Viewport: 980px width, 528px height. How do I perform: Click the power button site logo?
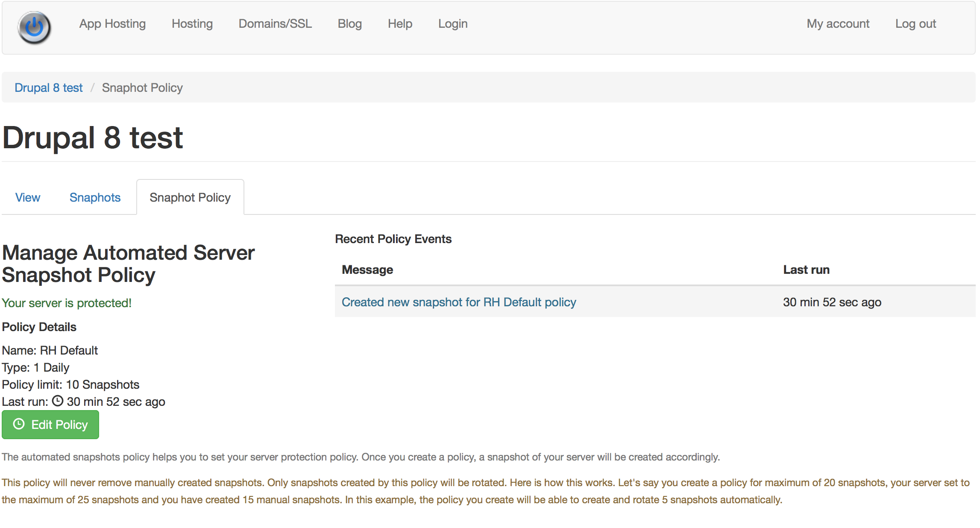[34, 28]
